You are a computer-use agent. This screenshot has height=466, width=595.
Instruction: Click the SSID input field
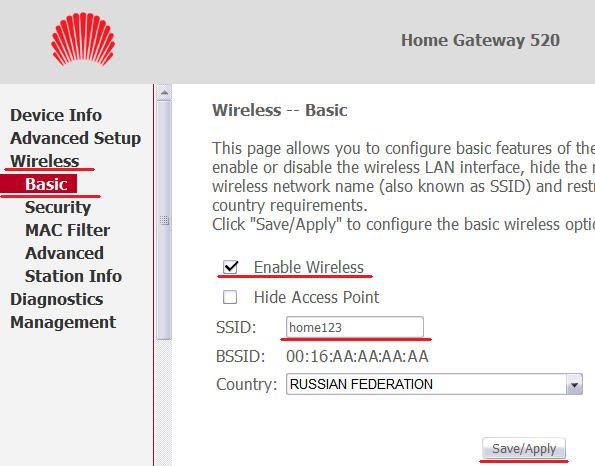coord(355,327)
